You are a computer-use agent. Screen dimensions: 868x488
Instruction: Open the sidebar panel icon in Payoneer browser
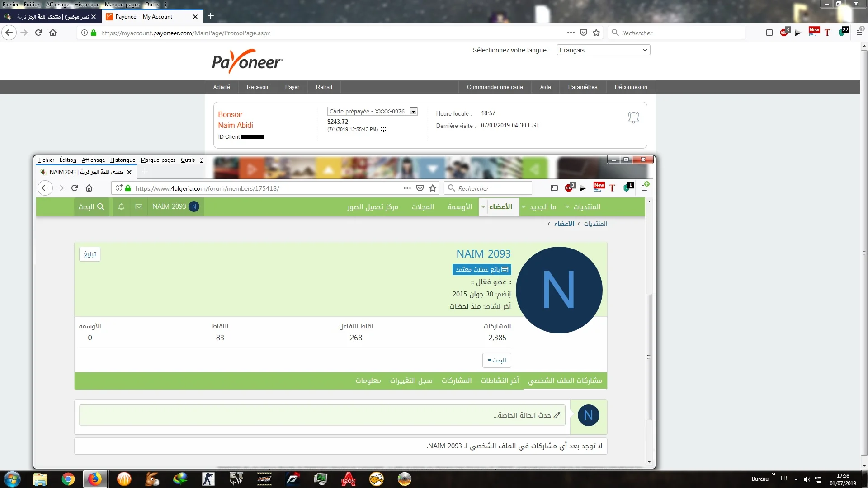769,33
